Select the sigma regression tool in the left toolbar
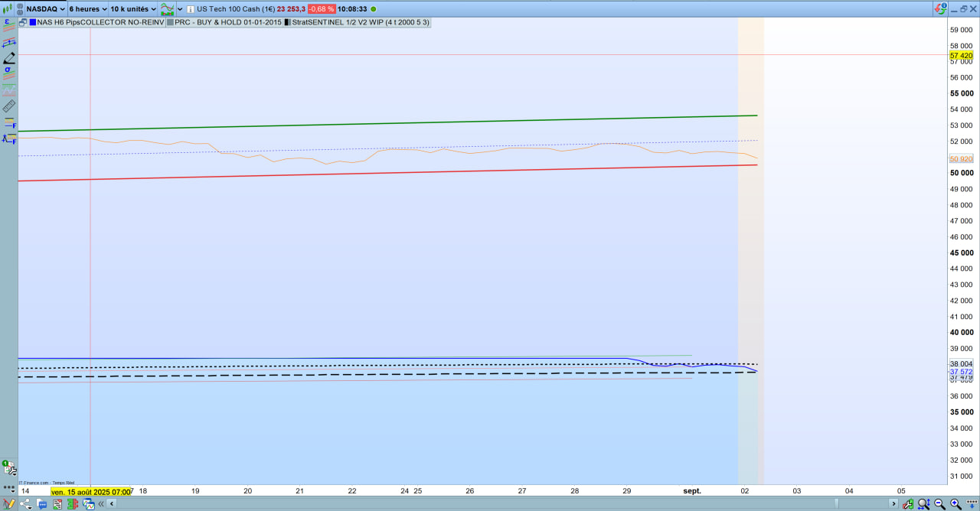This screenshot has width=980, height=511. coord(8,73)
